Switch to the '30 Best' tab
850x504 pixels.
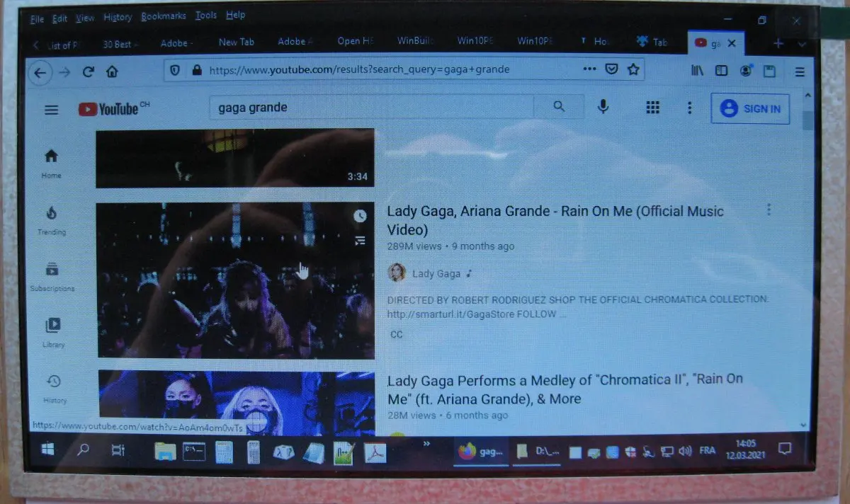tap(119, 44)
